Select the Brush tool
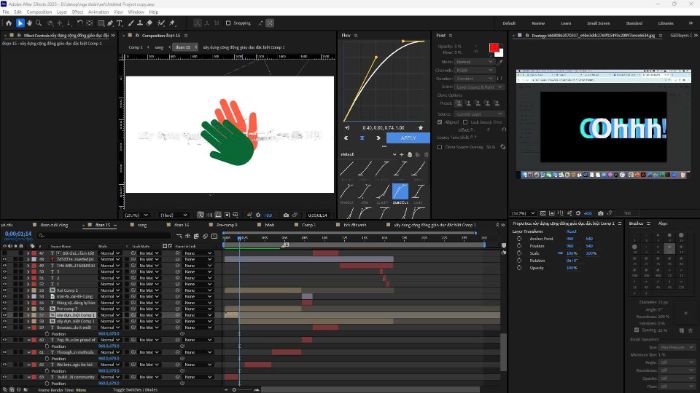Screen dimensions: 700x393 point(131,23)
